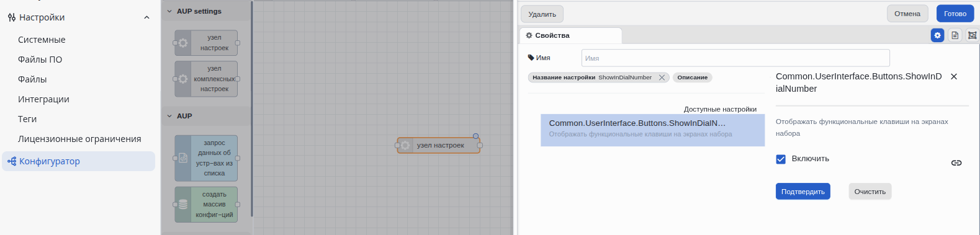The height and width of the screenshot is (235, 980).
Task: Switch to the Свойства tab
Action: coord(570,35)
